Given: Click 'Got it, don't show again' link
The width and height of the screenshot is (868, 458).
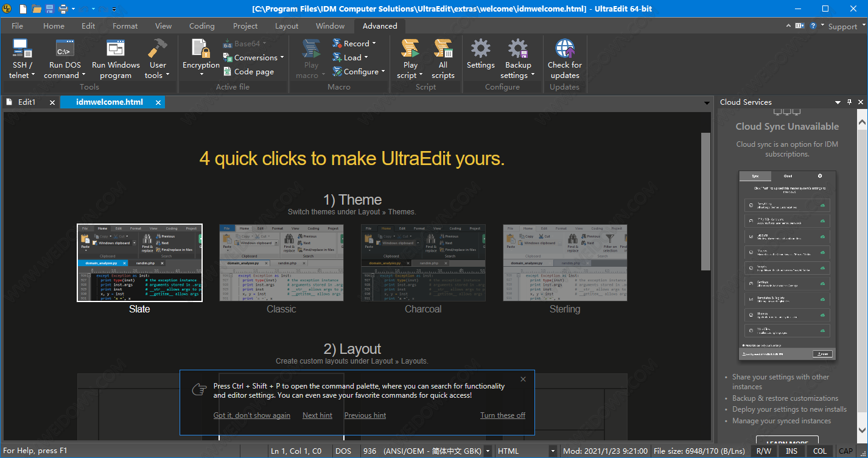Looking at the screenshot, I should tap(252, 415).
